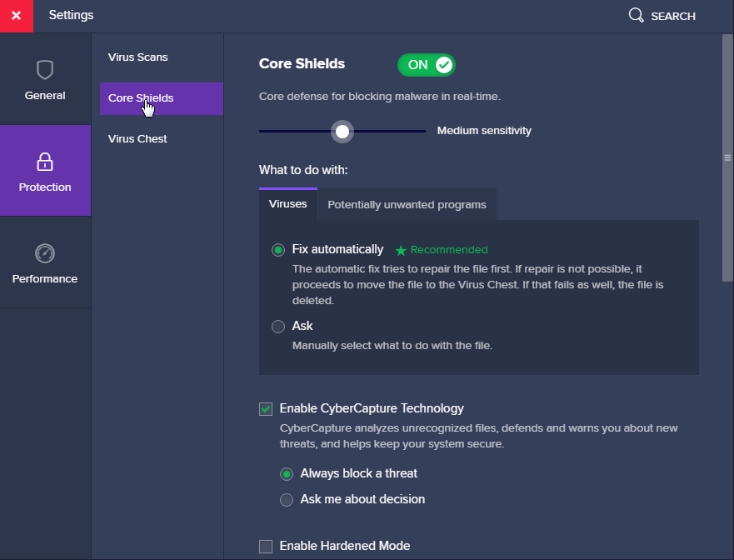
Task: Click the Recommended label text
Action: click(449, 250)
